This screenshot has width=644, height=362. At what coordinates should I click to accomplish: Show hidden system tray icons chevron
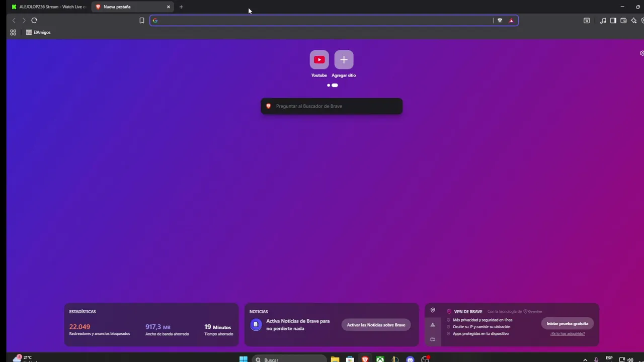coord(585,360)
